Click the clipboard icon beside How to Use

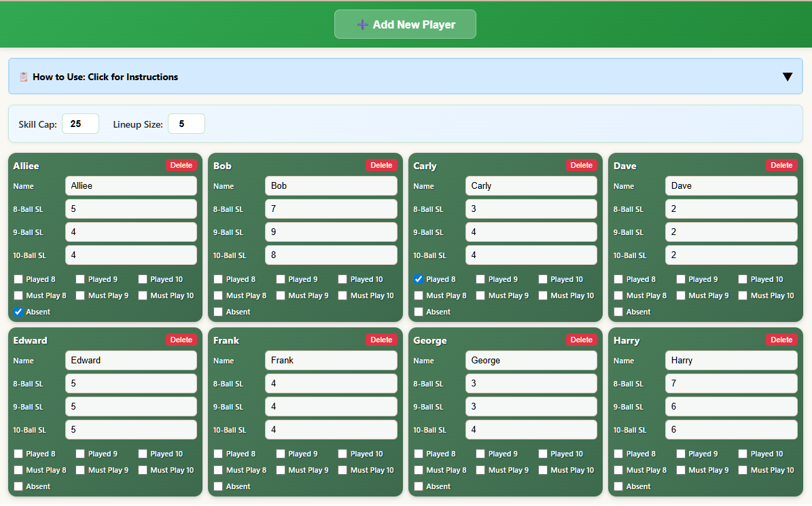click(23, 77)
